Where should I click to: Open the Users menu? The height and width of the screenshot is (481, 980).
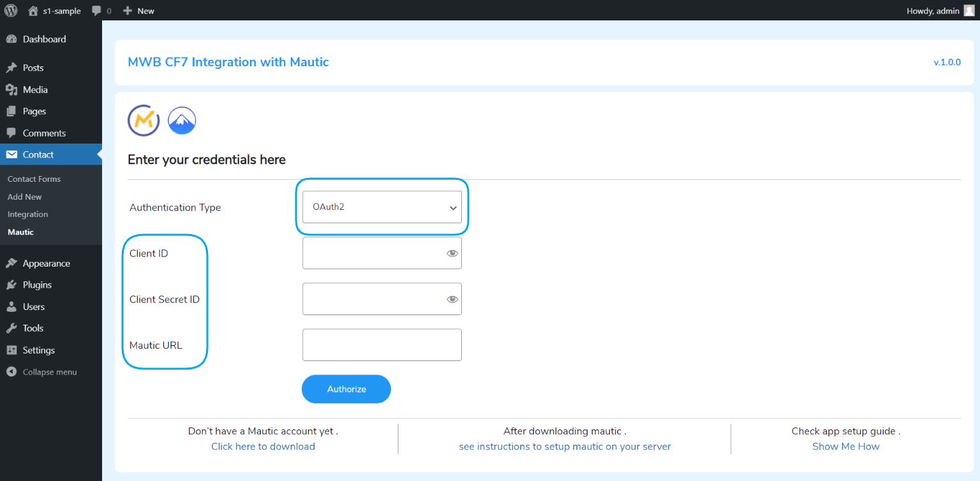tap(51, 306)
